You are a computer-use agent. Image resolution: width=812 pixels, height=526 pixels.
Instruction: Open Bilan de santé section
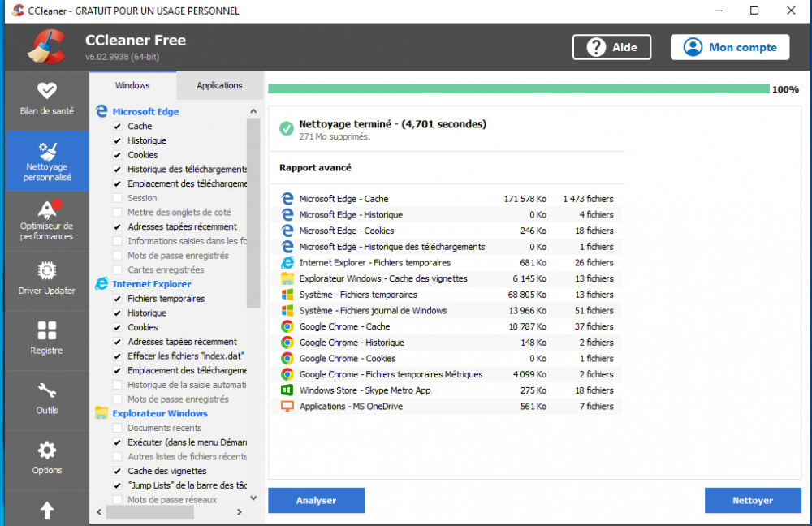(x=47, y=99)
